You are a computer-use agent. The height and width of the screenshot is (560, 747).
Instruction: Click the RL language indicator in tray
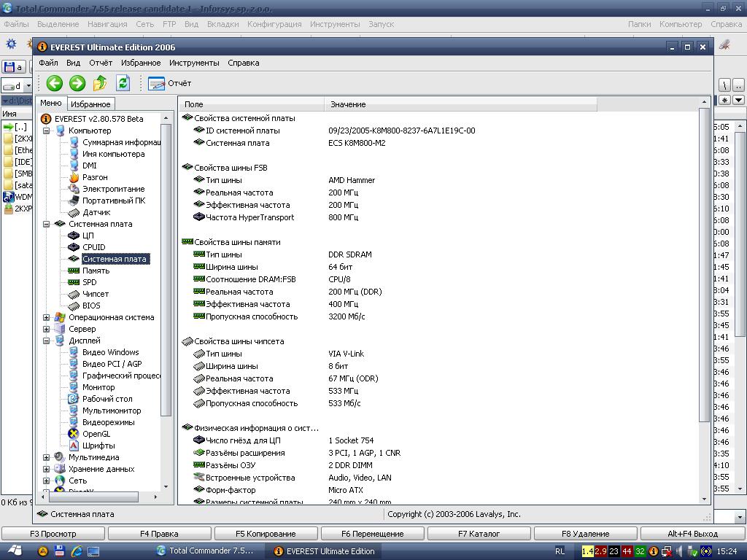[x=560, y=551]
